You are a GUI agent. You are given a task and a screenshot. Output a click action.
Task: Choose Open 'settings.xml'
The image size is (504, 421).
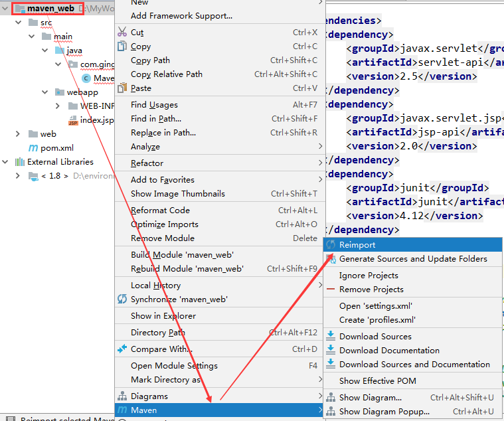[x=413, y=305]
